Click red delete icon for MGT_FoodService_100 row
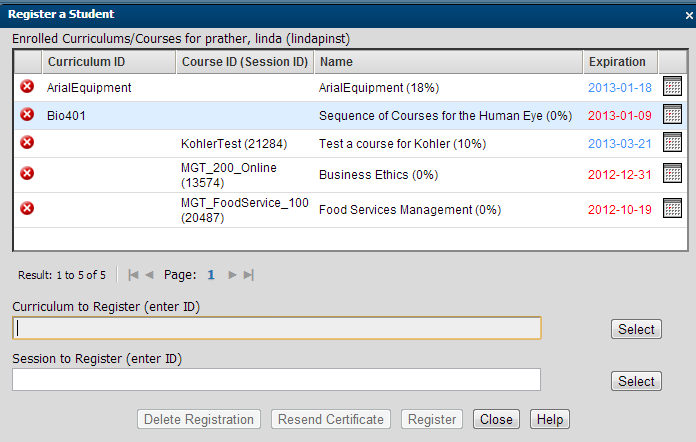The height and width of the screenshot is (442, 696). (x=27, y=208)
